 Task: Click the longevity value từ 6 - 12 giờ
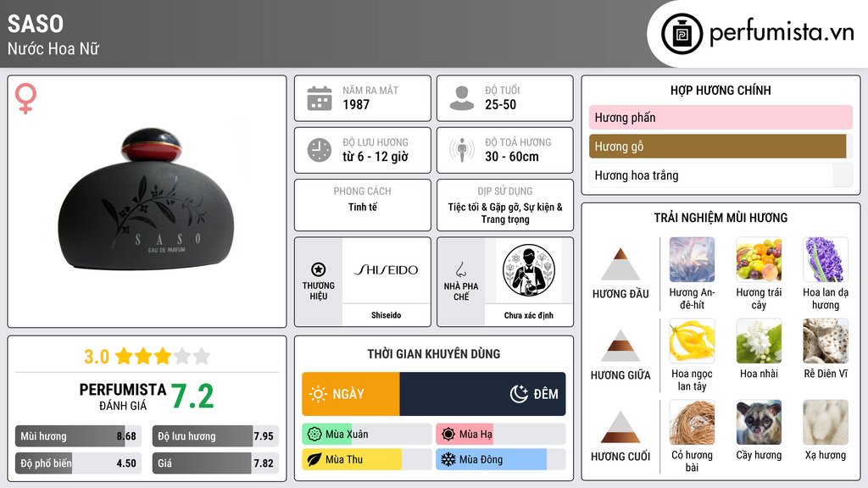pos(376,157)
